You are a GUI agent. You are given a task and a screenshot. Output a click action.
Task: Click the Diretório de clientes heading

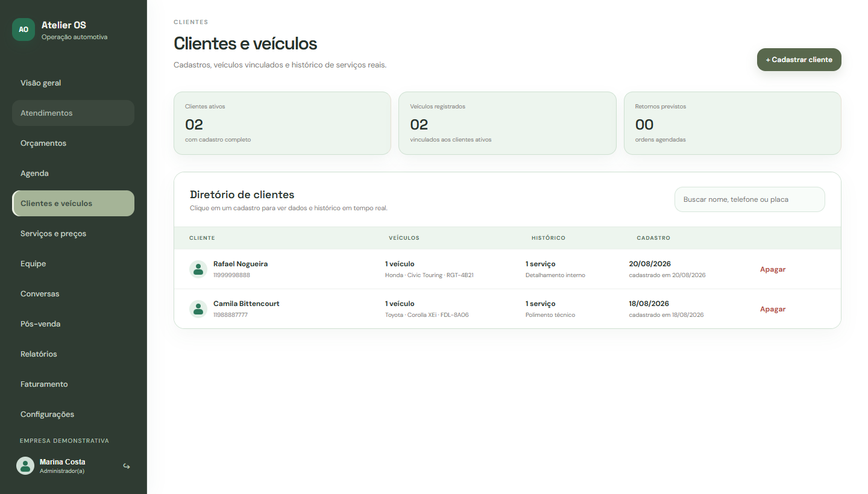(242, 195)
